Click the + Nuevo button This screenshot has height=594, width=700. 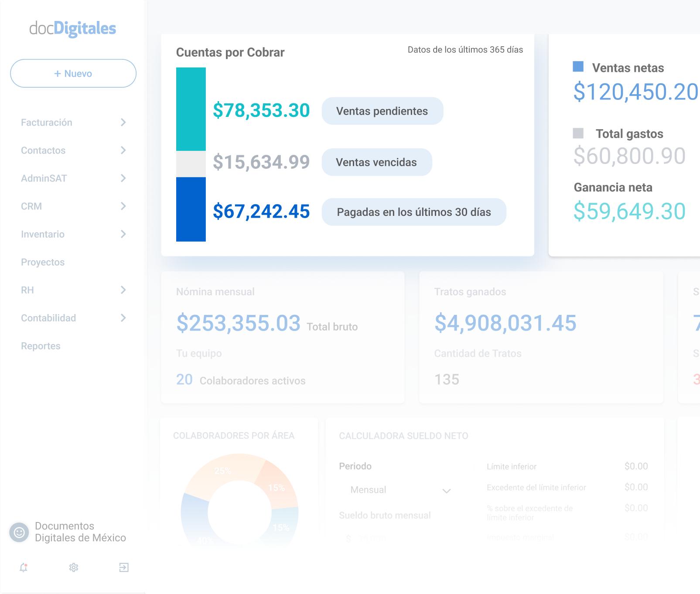73,73
